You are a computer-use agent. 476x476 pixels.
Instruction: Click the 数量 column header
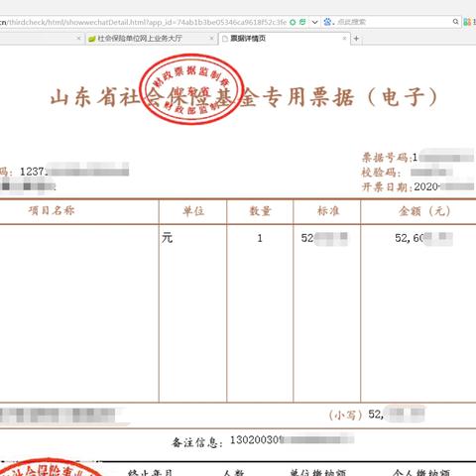pyautogui.click(x=261, y=211)
